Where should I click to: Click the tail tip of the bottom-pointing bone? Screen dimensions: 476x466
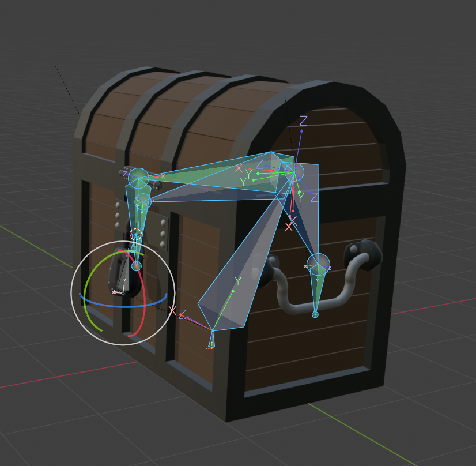[x=211, y=346]
